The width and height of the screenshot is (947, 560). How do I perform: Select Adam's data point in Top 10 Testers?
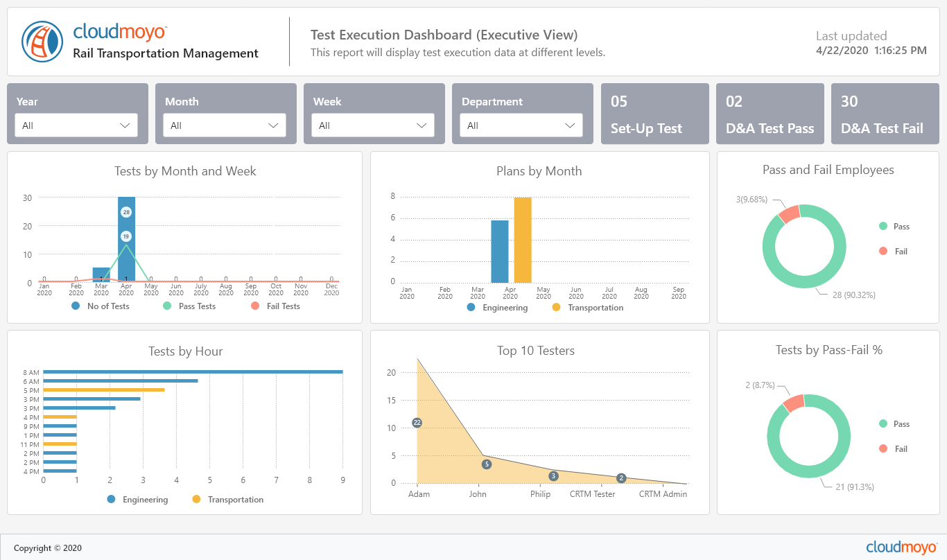pos(417,421)
